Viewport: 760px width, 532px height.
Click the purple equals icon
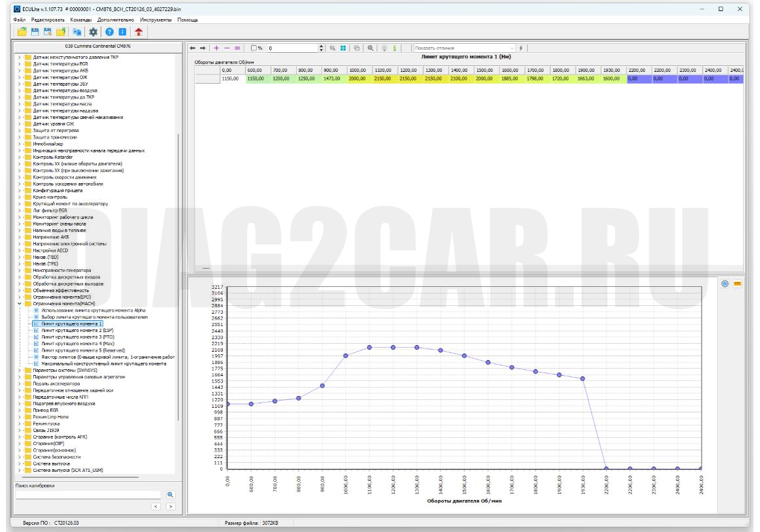click(x=237, y=48)
